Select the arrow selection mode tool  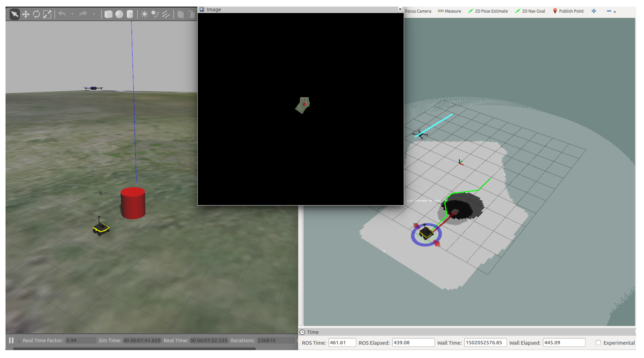coord(14,14)
